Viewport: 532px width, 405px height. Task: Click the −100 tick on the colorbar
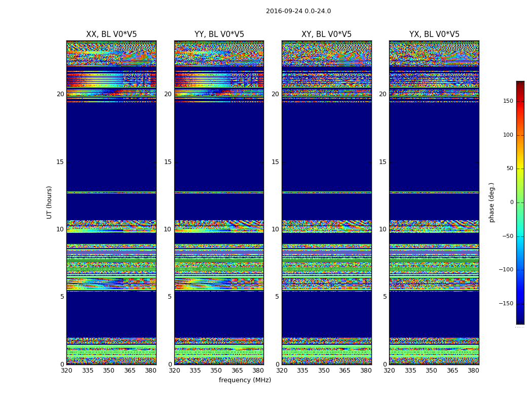coord(506,269)
